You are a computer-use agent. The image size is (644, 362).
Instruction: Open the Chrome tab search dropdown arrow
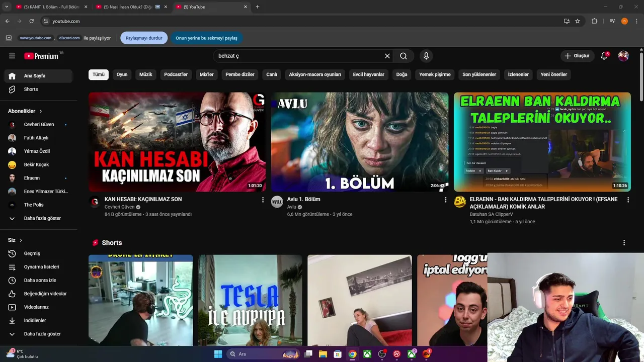(7, 7)
